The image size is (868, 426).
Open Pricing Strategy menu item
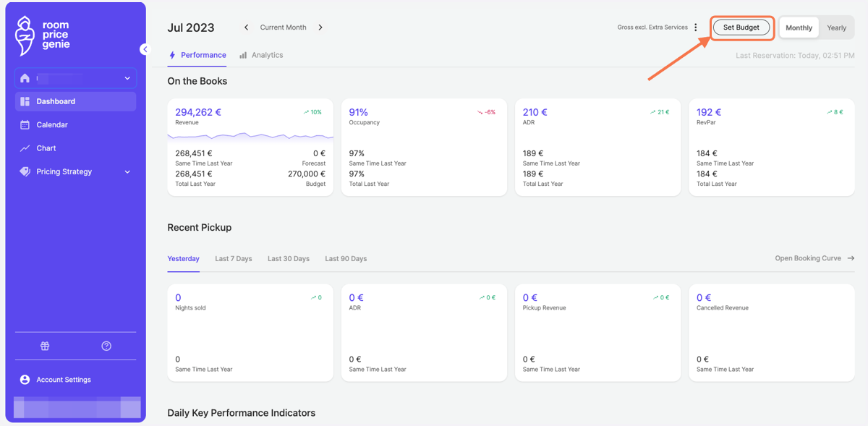(x=75, y=171)
